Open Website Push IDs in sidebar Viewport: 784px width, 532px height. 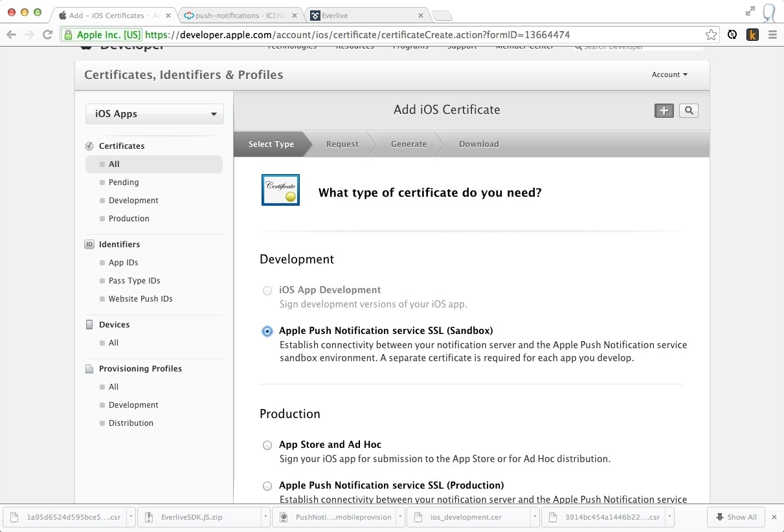pyautogui.click(x=140, y=299)
